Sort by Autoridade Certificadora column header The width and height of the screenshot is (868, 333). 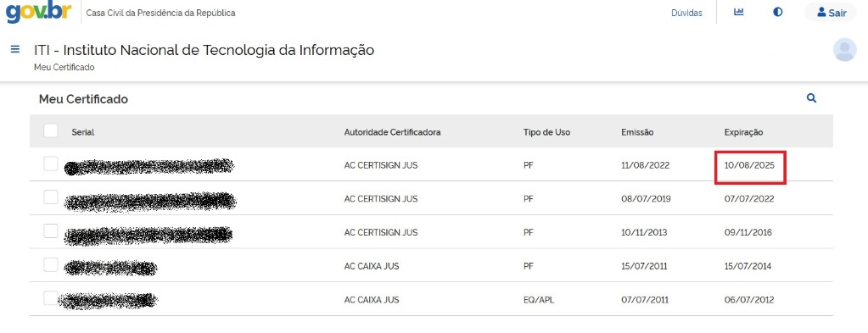click(393, 132)
